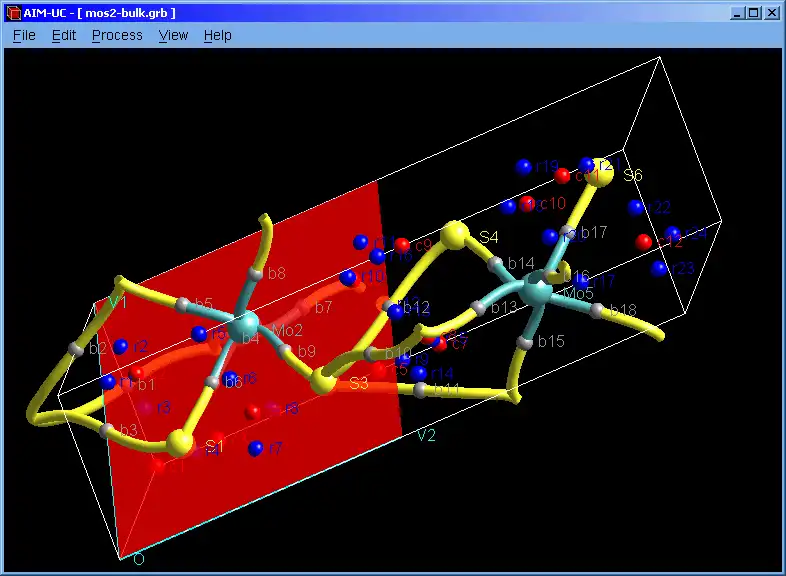Select the r7 ring critical point
786x576 pixels.
(x=256, y=448)
